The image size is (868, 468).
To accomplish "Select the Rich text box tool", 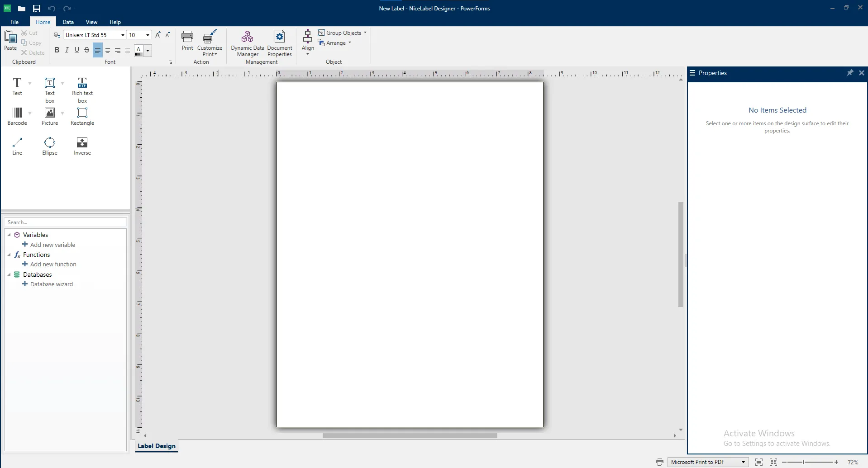I will coord(82,90).
